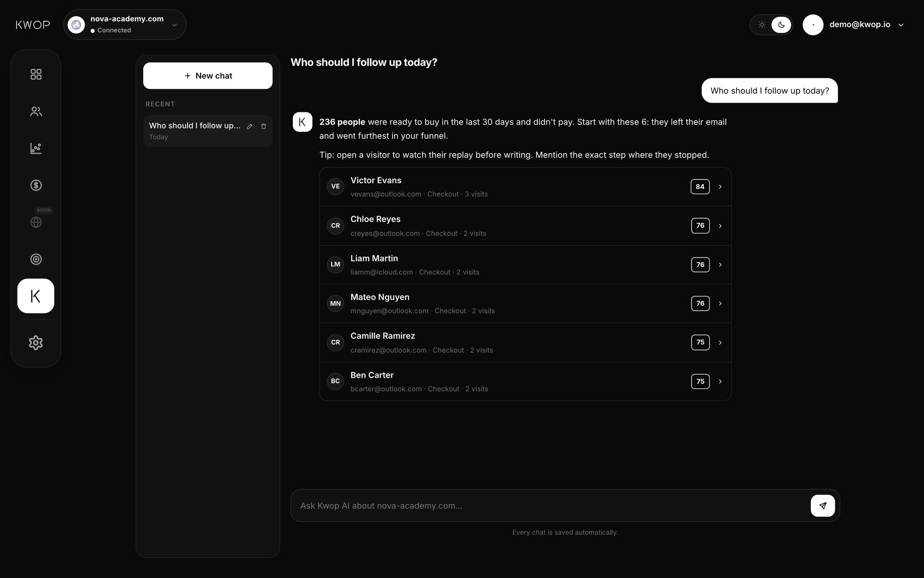Delete recent chat with trash icon
This screenshot has width=924, height=578.
263,126
